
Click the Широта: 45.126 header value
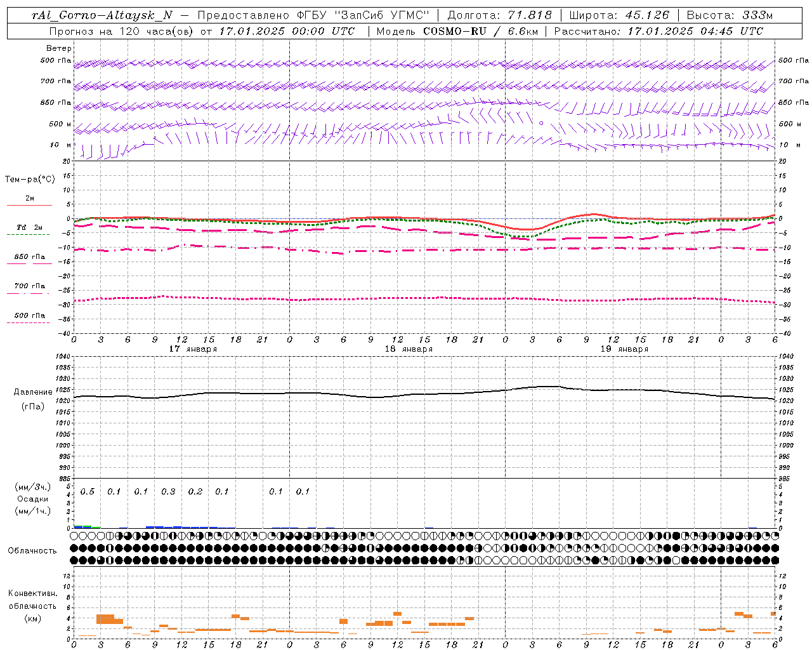coord(619,15)
